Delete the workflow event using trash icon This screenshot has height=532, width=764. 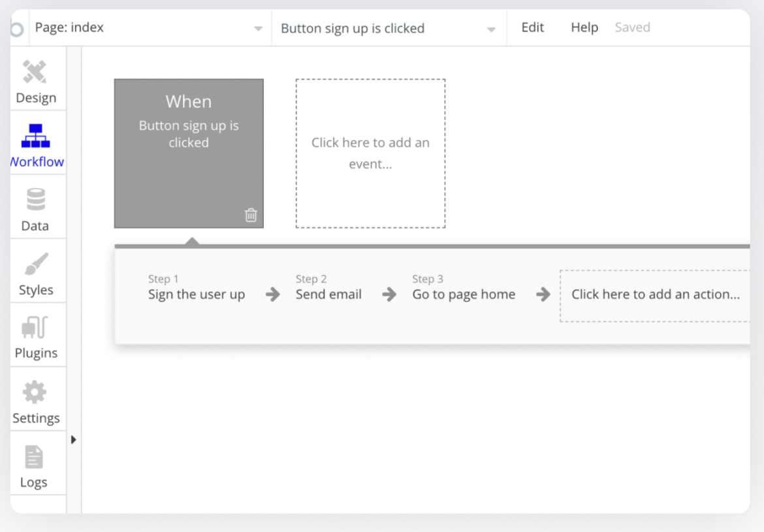point(251,215)
